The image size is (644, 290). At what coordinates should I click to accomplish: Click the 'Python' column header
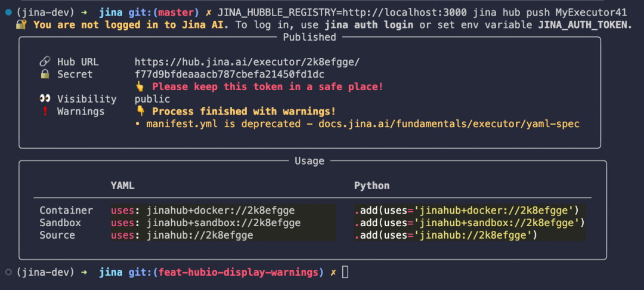coord(372,186)
